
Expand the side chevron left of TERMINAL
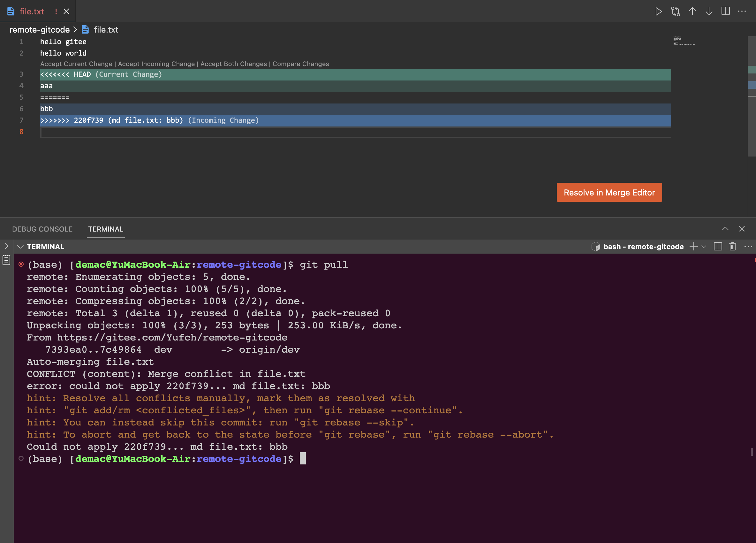6,246
